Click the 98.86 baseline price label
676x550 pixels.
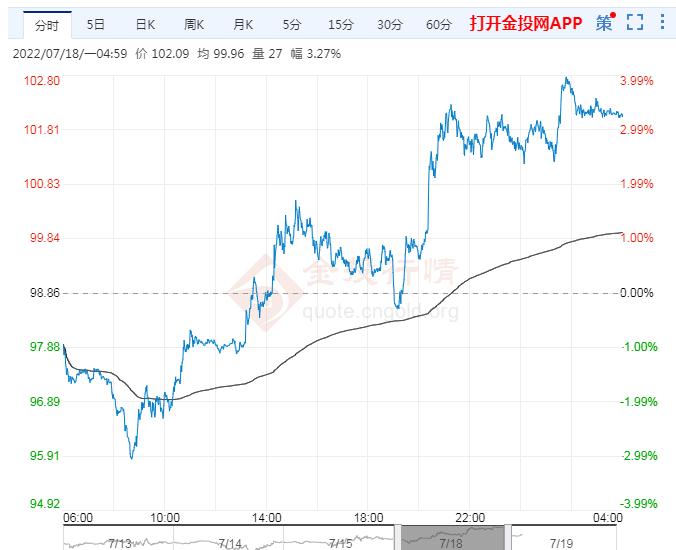45,293
